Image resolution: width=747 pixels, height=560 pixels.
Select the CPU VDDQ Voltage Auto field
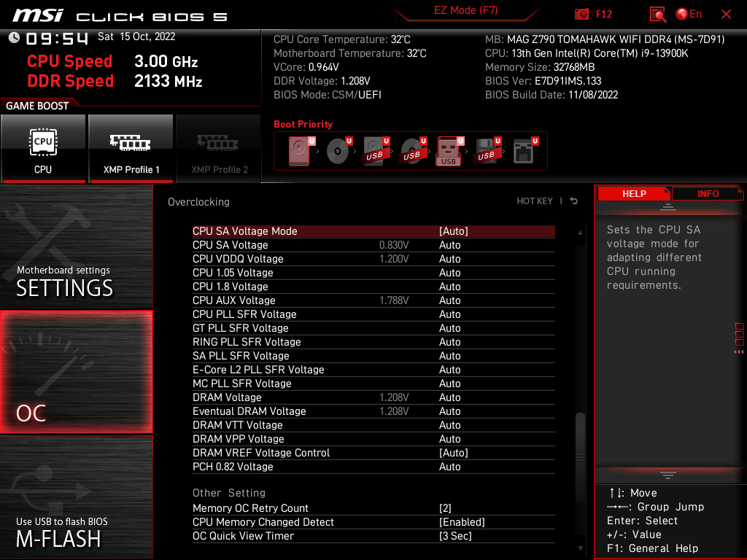click(x=449, y=259)
